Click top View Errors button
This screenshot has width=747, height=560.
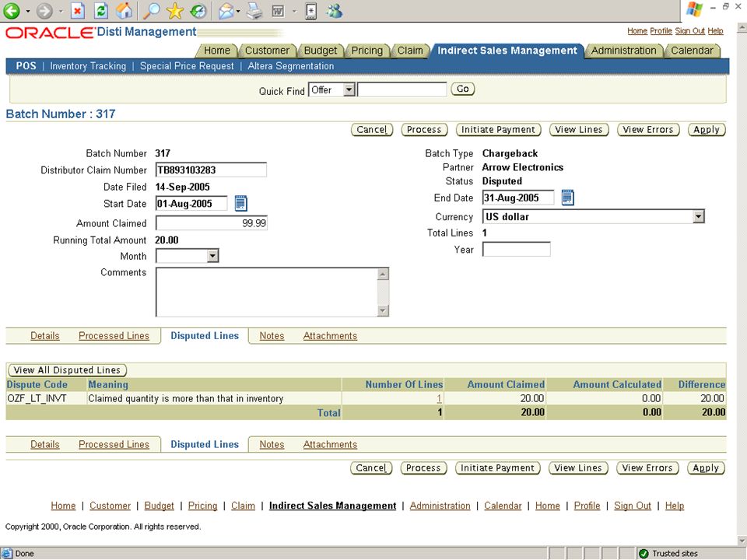pos(648,130)
